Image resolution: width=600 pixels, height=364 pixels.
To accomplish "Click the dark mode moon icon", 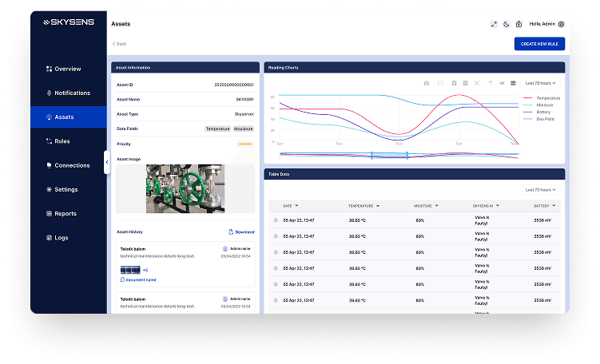I will click(x=507, y=24).
